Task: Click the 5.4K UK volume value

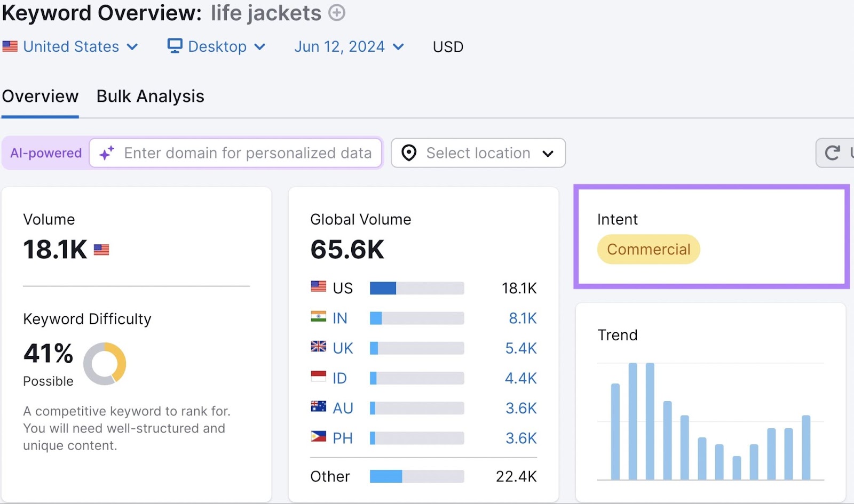Action: pyautogui.click(x=521, y=348)
